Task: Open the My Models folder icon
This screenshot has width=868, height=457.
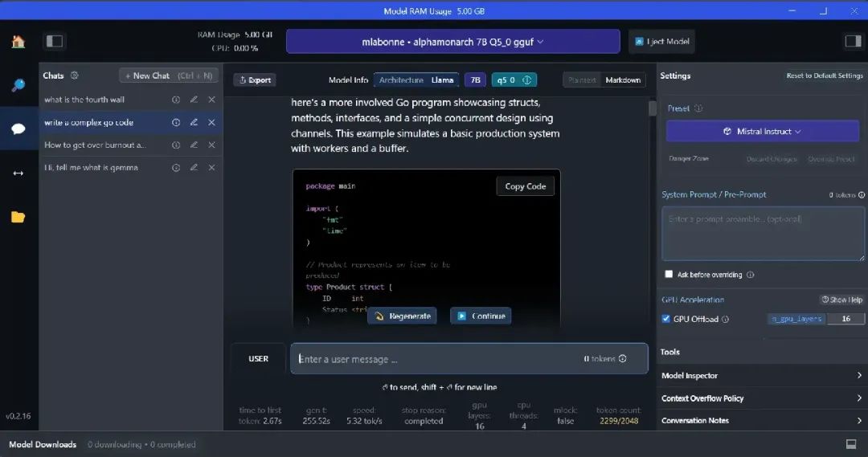Action: pos(18,217)
